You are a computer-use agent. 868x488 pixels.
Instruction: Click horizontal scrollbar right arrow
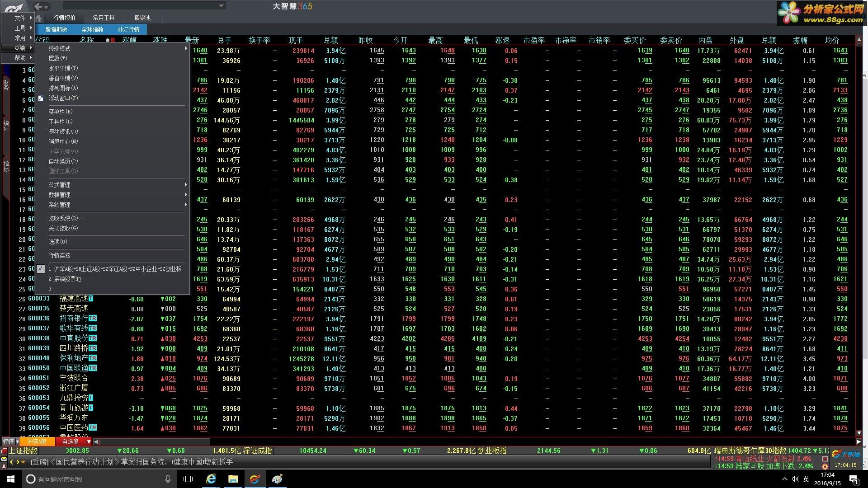pyautogui.click(x=859, y=441)
